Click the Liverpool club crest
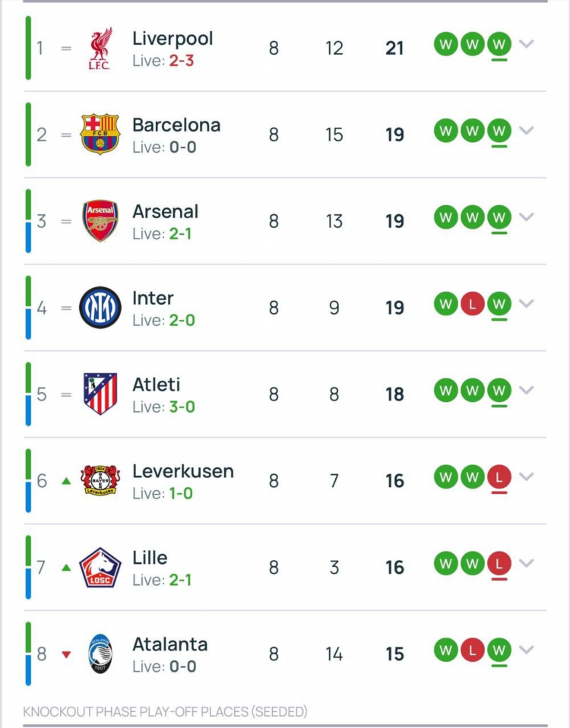570x728 pixels. coord(100,49)
